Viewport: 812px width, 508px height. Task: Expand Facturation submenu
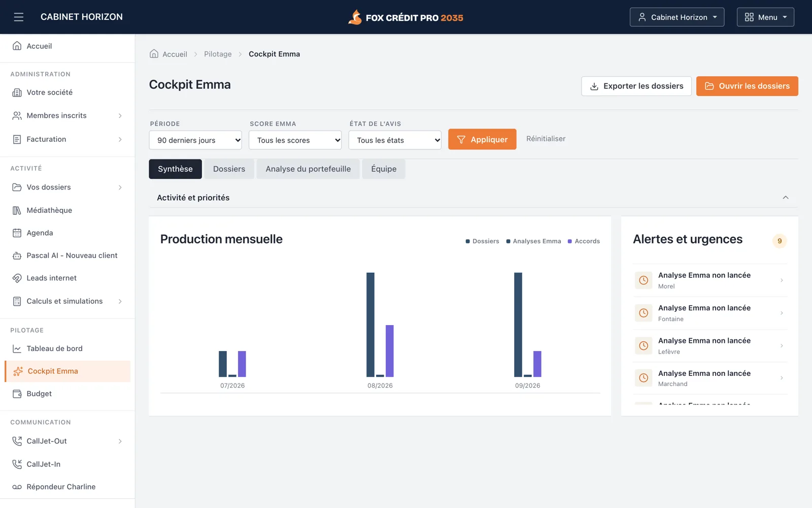[x=120, y=140]
